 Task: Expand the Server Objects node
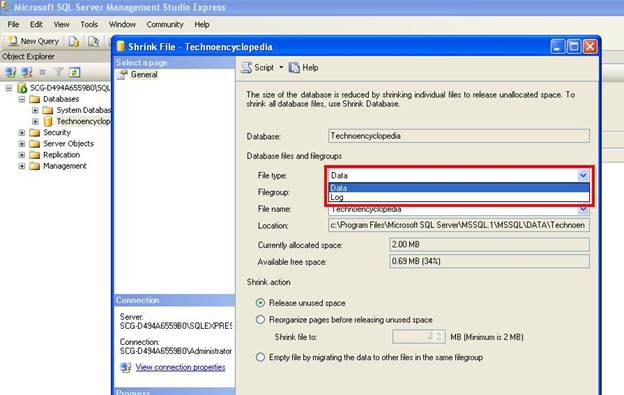tap(22, 144)
